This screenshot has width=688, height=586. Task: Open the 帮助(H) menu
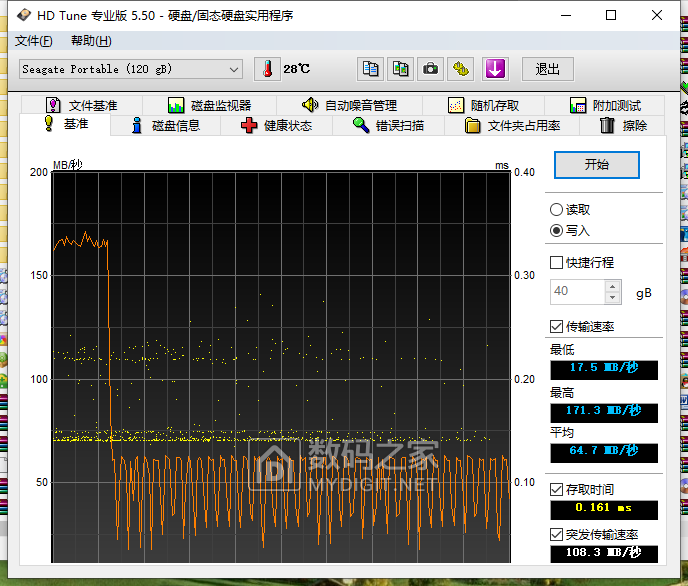click(91, 41)
